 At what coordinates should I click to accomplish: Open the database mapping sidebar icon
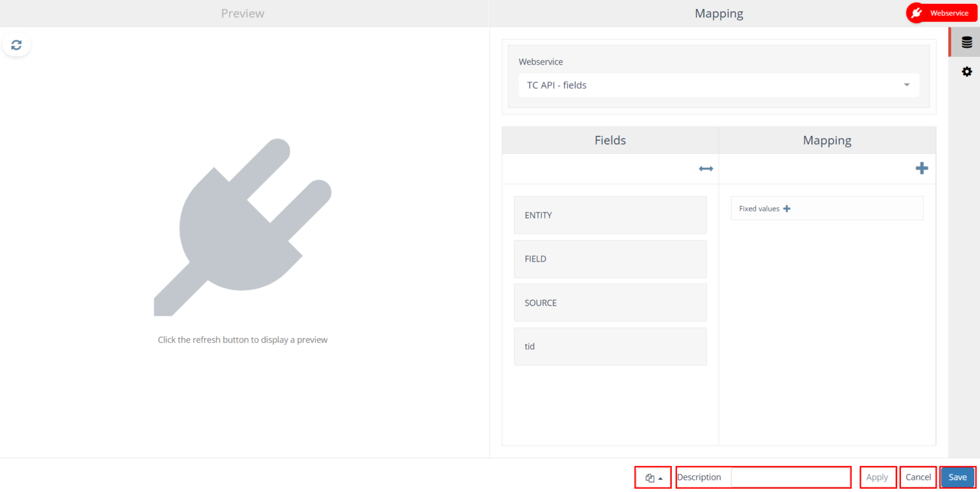point(967,43)
